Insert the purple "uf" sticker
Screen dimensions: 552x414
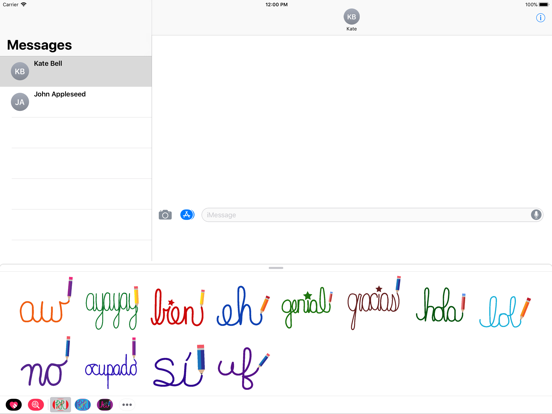click(244, 368)
